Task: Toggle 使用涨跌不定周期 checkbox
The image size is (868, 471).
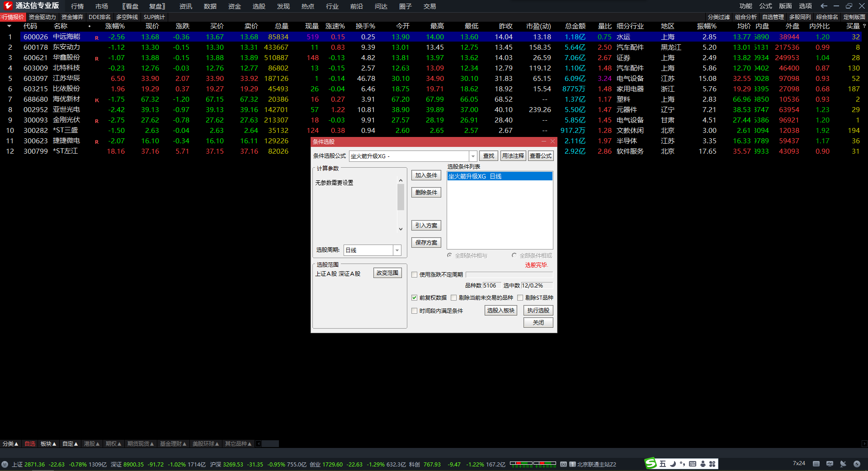Action: coord(414,274)
